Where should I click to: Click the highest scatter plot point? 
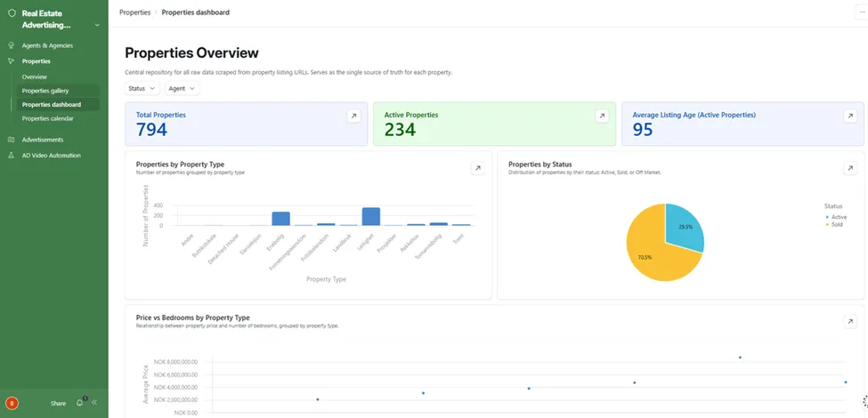point(740,358)
